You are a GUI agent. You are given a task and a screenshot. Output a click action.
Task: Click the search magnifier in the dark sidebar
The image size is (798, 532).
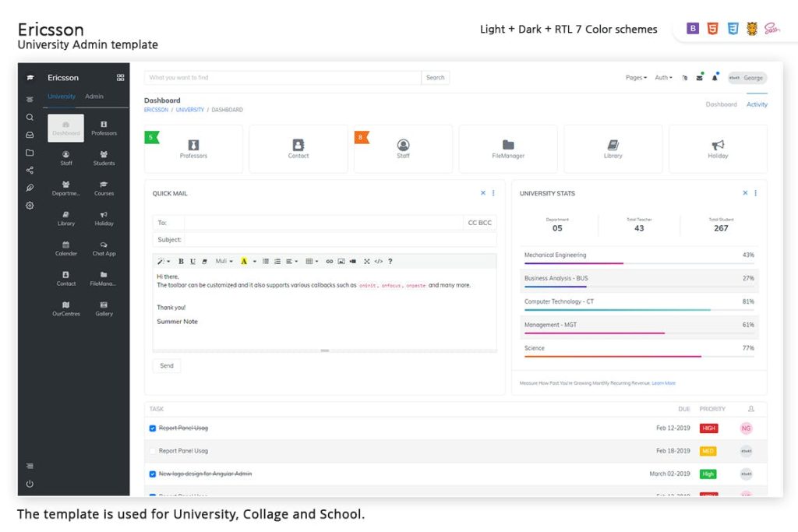coord(30,116)
